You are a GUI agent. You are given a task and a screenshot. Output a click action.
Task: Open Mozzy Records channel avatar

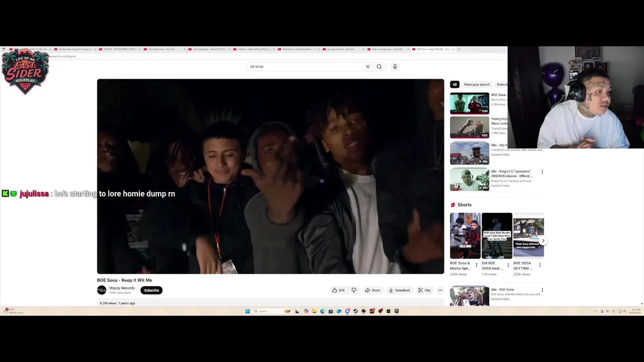point(102,290)
